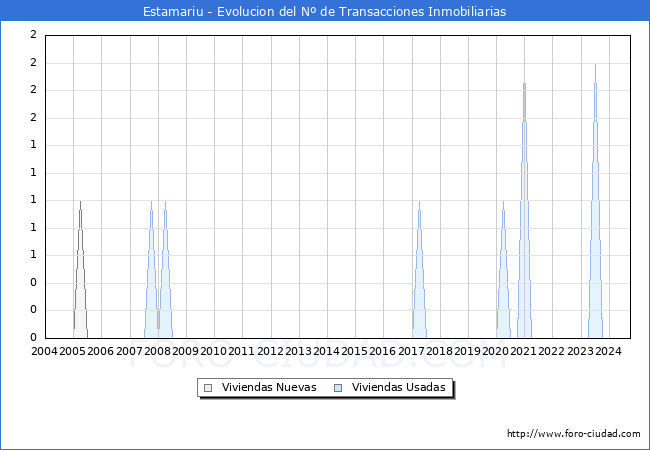Click the Viviendas Nuevas legend swatch
Viewport: 650px width, 450px height.
point(208,388)
